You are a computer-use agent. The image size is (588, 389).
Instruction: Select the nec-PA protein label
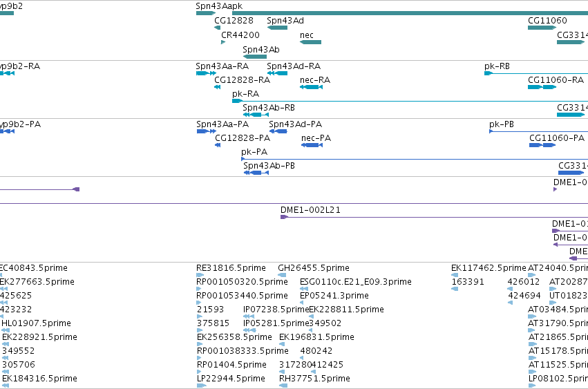coord(316,138)
